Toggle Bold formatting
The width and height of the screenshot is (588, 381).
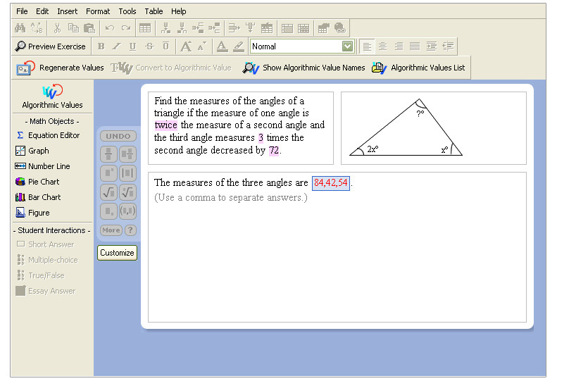(x=101, y=46)
